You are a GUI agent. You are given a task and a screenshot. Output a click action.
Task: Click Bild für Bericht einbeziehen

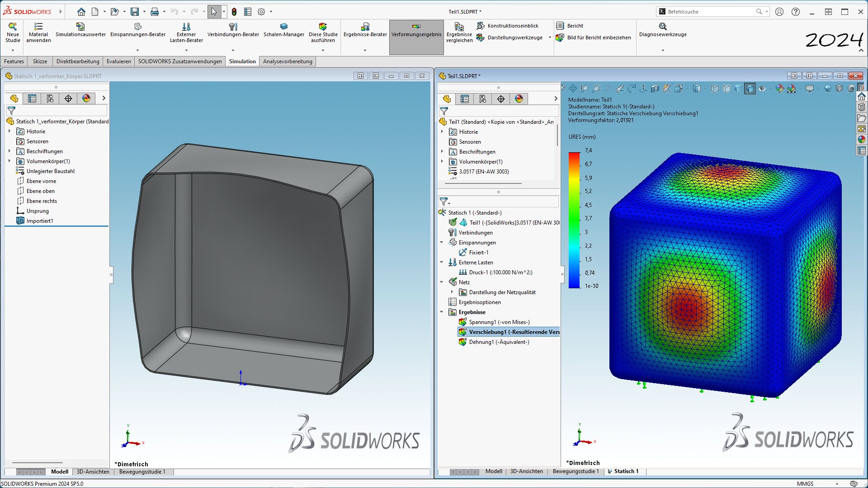tap(599, 38)
